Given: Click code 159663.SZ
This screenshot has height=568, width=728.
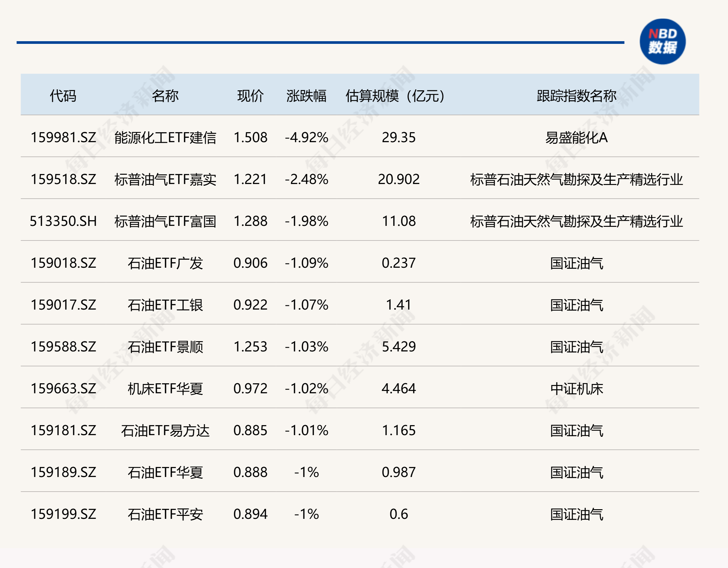Looking at the screenshot, I should 63,389.
